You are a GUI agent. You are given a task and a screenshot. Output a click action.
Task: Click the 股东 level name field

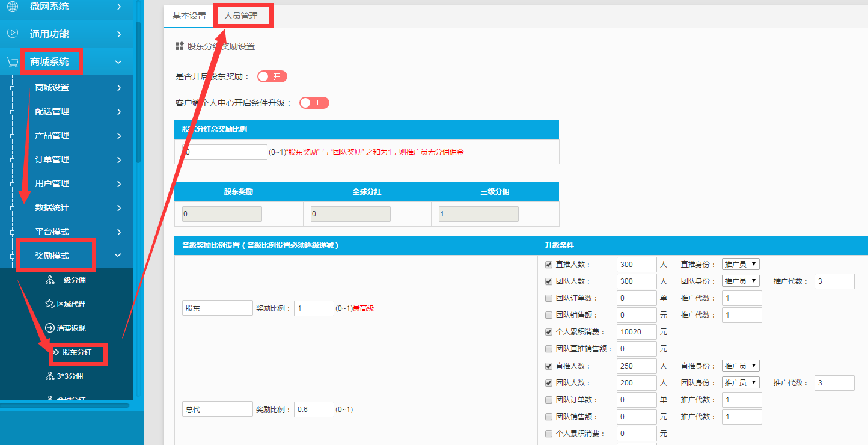coord(218,308)
